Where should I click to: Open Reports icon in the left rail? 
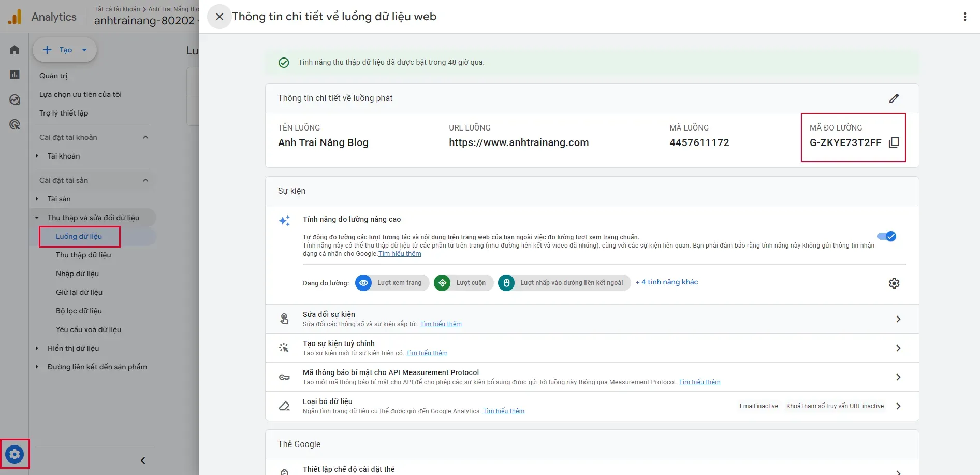(14, 75)
